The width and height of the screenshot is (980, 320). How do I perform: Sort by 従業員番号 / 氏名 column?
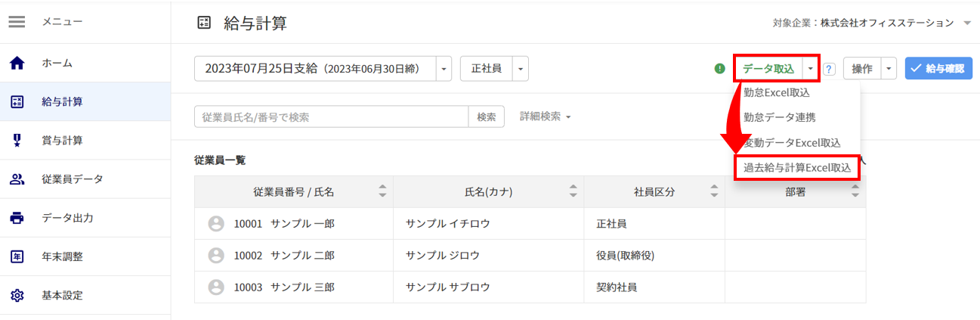click(x=382, y=192)
